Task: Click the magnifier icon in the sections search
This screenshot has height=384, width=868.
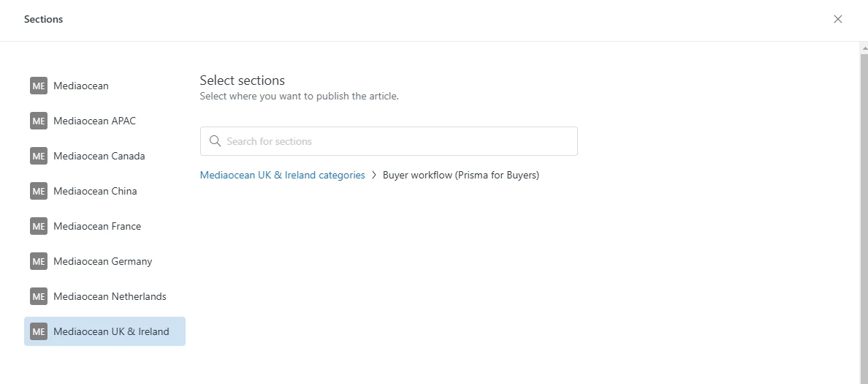Action: pyautogui.click(x=215, y=141)
